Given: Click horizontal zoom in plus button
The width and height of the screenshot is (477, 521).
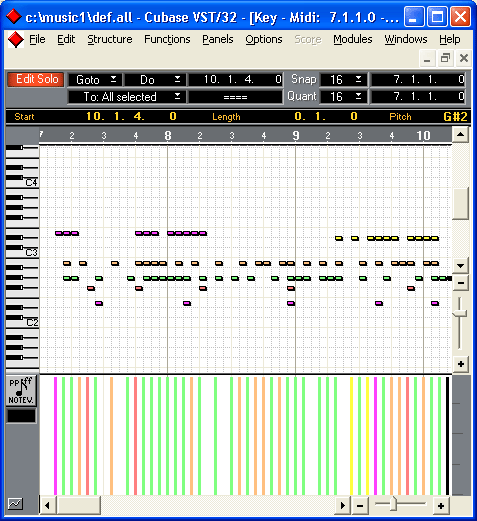Looking at the screenshot, I should click(x=441, y=506).
